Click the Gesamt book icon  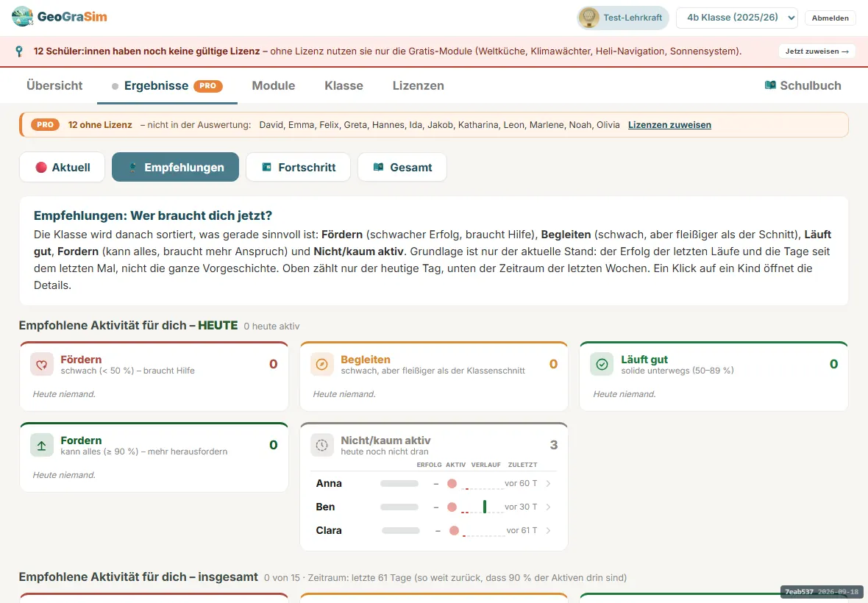(378, 167)
